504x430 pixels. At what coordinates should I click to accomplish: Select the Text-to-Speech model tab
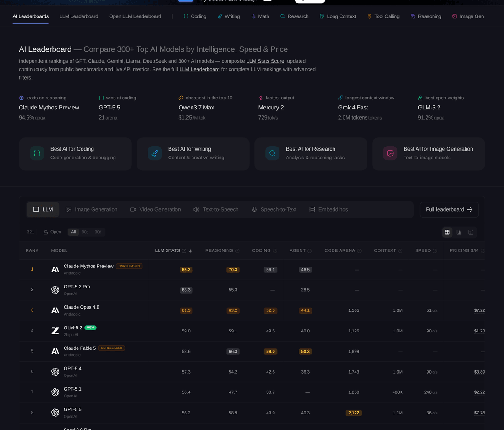click(216, 209)
